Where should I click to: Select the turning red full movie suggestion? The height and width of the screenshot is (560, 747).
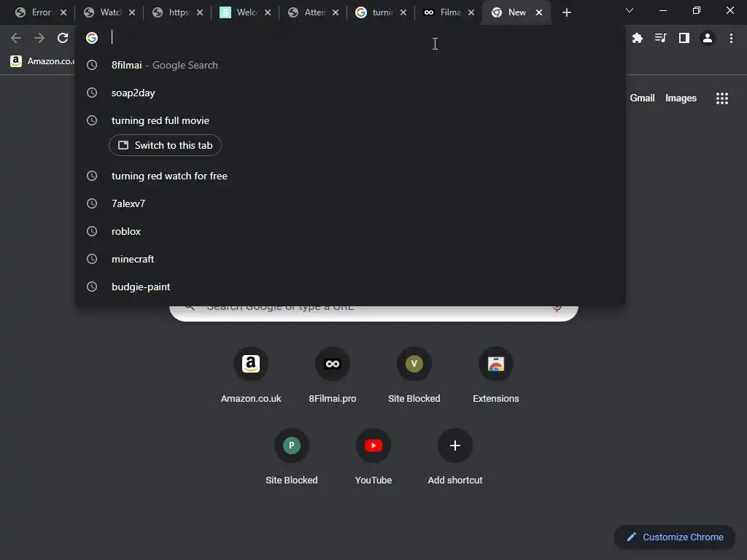point(350,120)
